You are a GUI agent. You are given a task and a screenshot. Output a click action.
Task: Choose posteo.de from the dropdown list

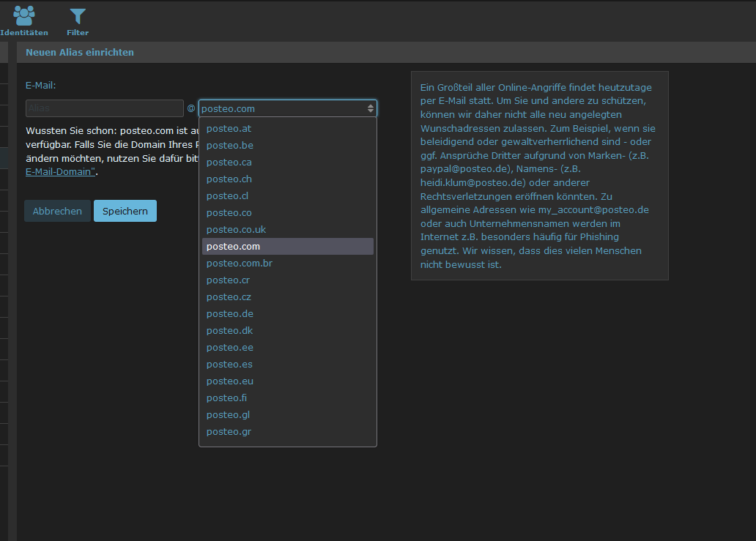229,314
